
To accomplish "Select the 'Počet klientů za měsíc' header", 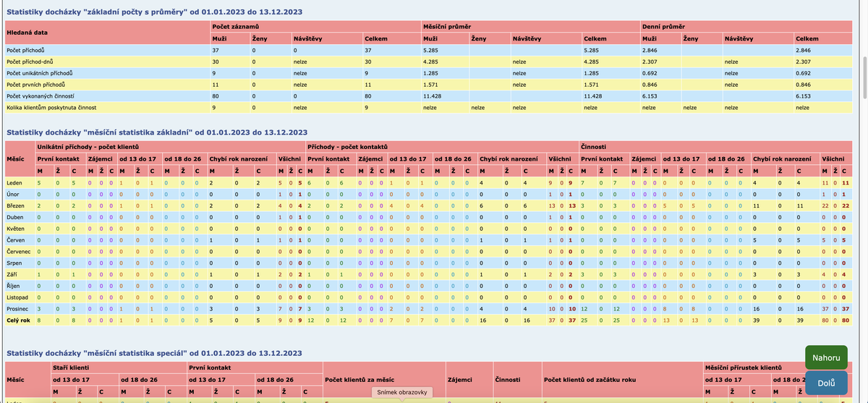I will 359,379.
